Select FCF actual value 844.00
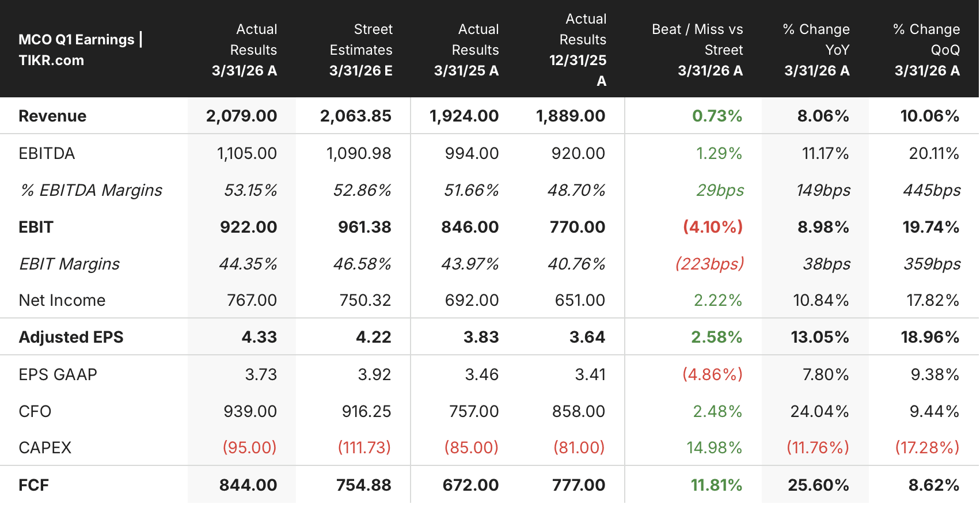Image resolution: width=980 pixels, height=508 pixels. click(248, 485)
